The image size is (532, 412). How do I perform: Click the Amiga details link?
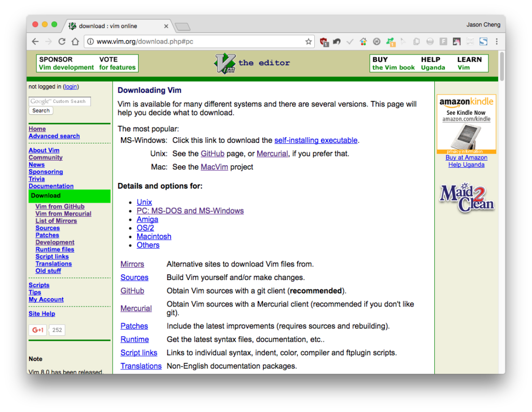coord(147,219)
